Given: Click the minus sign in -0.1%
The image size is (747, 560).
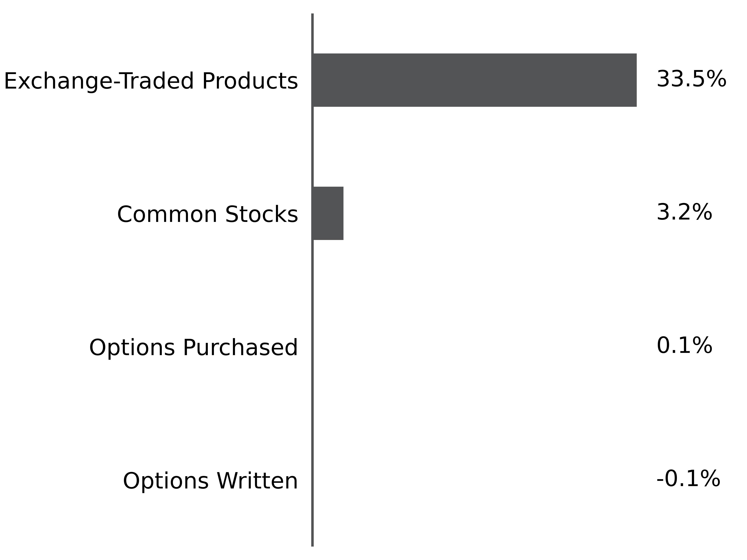Looking at the screenshot, I should point(660,480).
